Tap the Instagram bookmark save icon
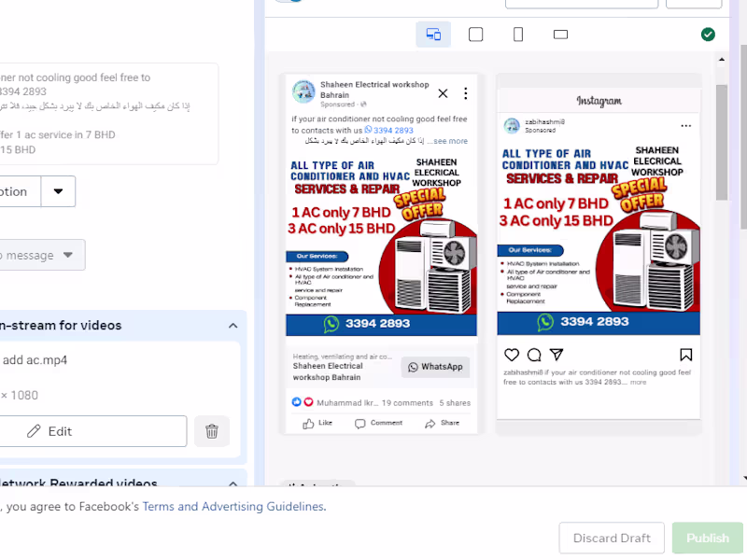The height and width of the screenshot is (560, 747). (685, 355)
